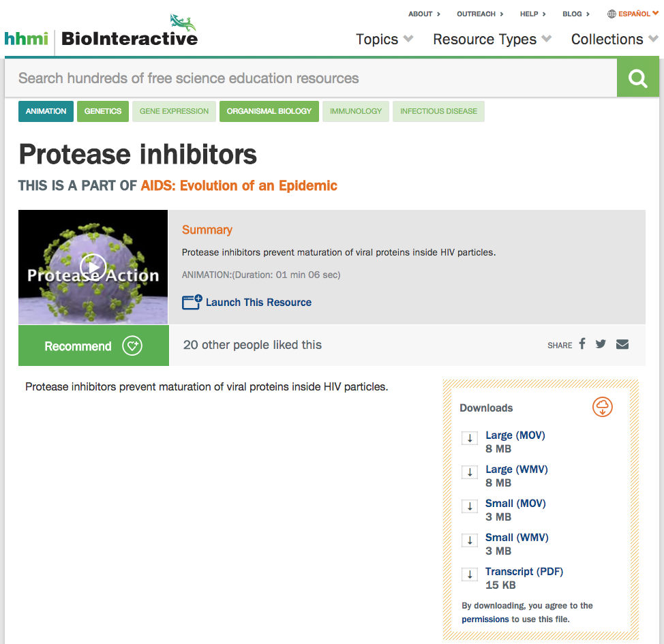
Task: Download the Transcript (PDF)
Action: click(x=524, y=571)
